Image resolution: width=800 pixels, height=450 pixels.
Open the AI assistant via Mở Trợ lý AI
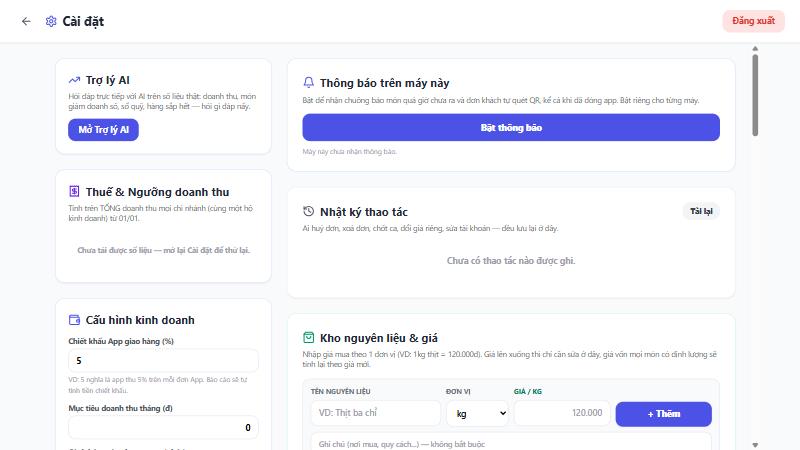(104, 130)
